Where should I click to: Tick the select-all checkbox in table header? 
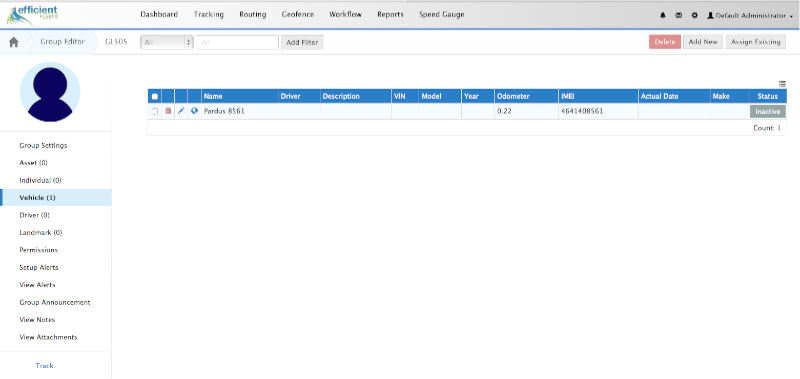click(155, 96)
